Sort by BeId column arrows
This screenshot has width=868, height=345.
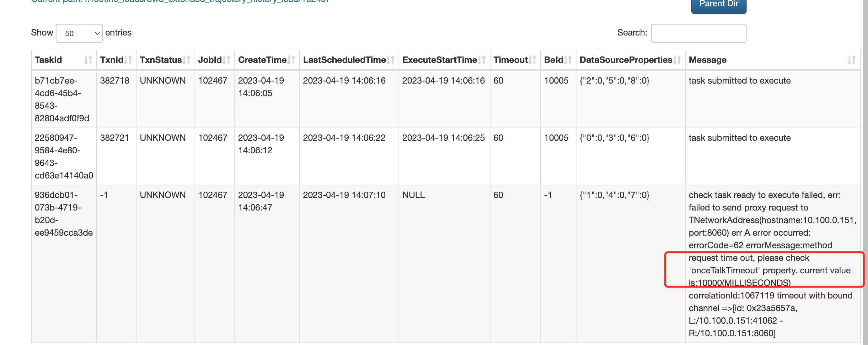point(568,60)
